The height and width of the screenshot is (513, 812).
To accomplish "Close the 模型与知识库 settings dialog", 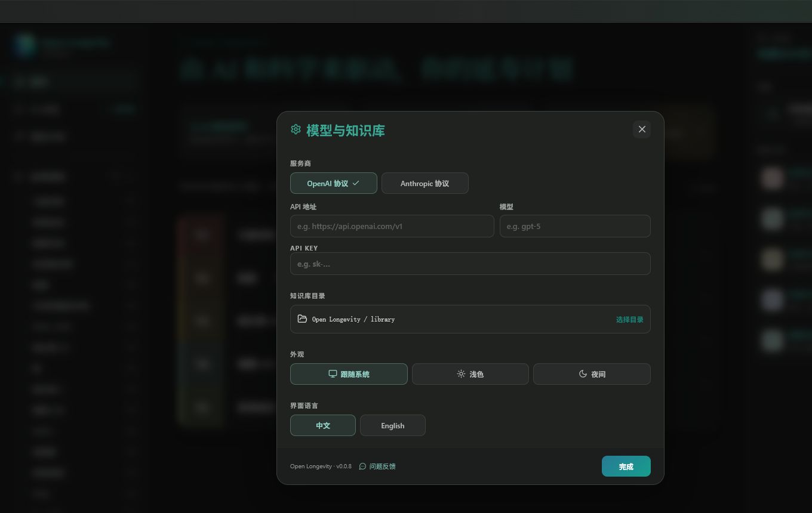I will point(642,129).
